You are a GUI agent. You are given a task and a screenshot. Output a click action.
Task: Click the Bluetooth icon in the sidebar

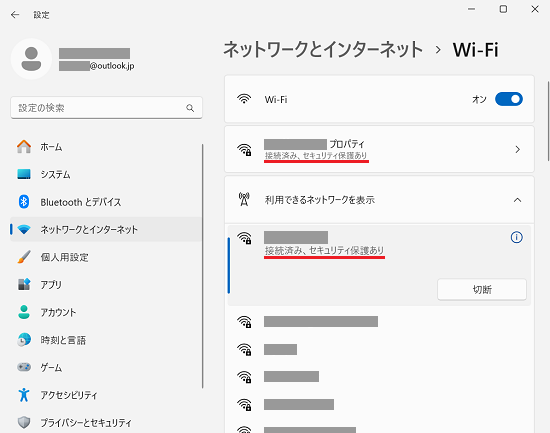(24, 202)
